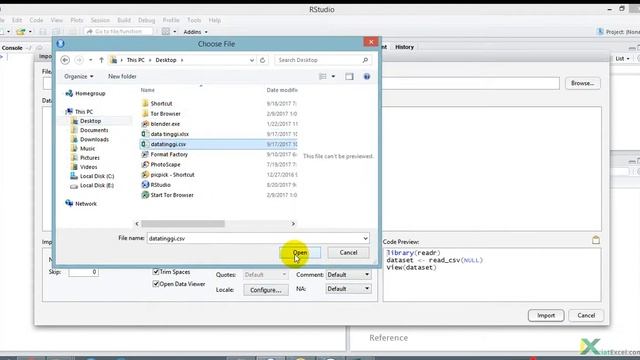Click the Import button
640x360 pixels.
546,316
